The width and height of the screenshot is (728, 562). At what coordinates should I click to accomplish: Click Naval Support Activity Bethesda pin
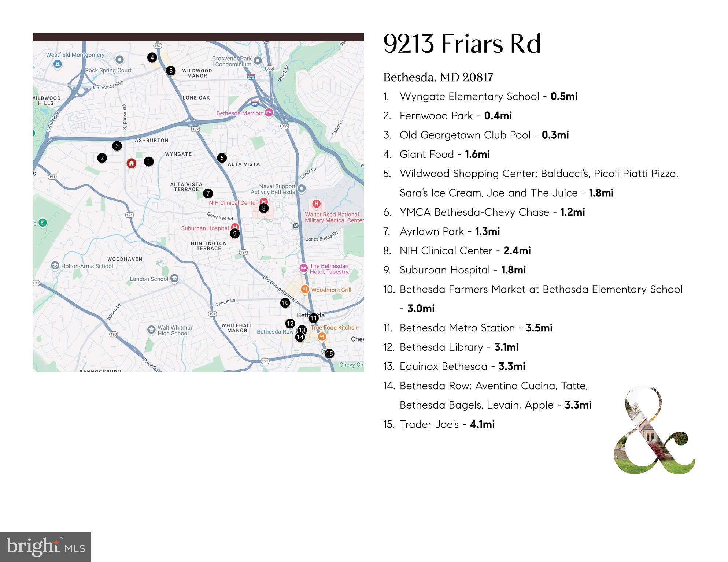[x=302, y=189]
